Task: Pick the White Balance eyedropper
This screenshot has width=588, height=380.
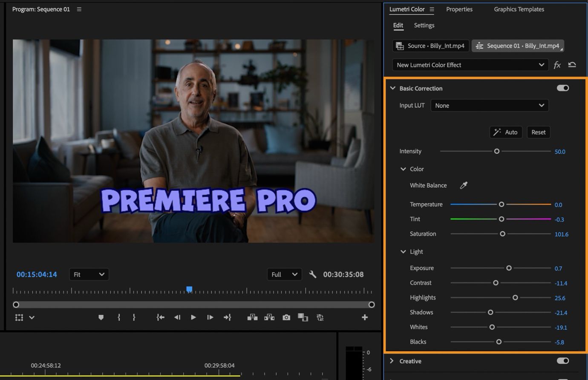Action: (x=464, y=185)
